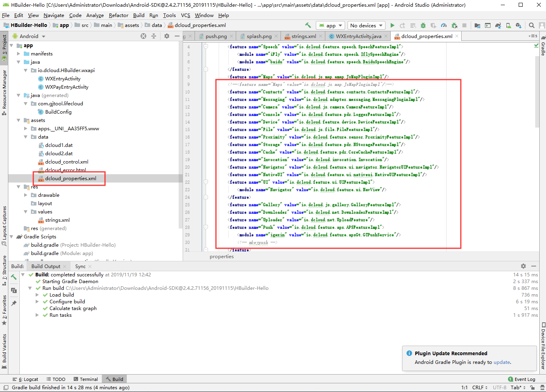Open the Refactor menu

coord(118,15)
